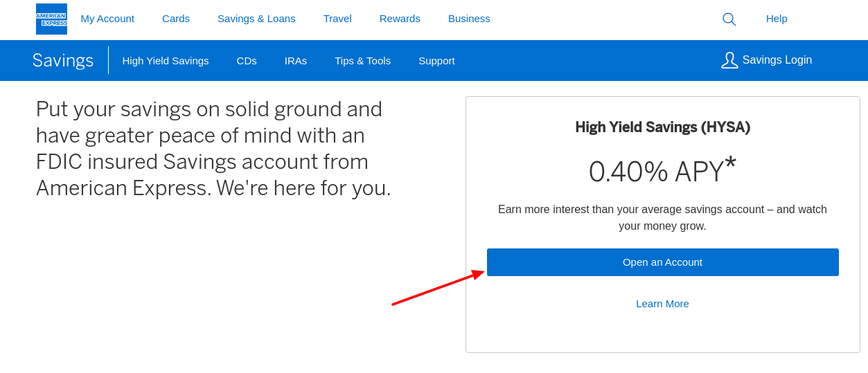Select Business in top navigation
Image resolution: width=868 pixels, height=373 pixels.
(x=469, y=19)
